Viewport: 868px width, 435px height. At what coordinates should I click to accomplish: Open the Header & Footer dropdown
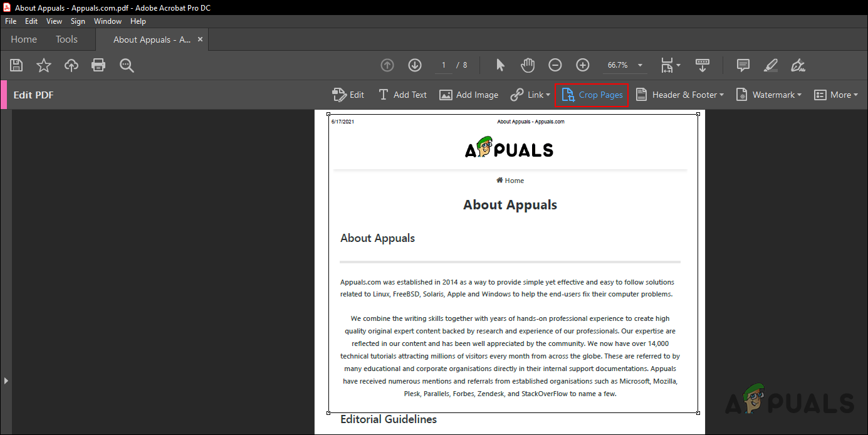pyautogui.click(x=681, y=95)
